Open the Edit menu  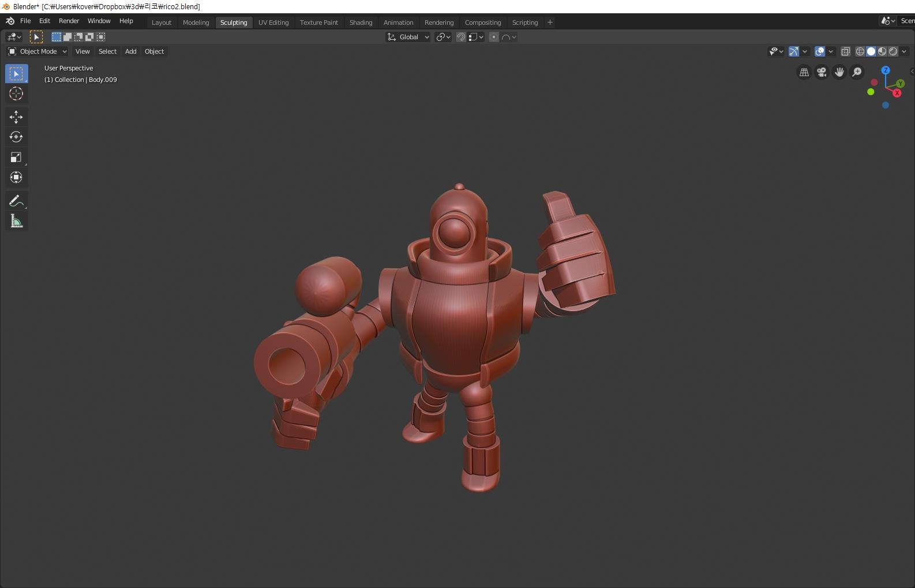44,21
